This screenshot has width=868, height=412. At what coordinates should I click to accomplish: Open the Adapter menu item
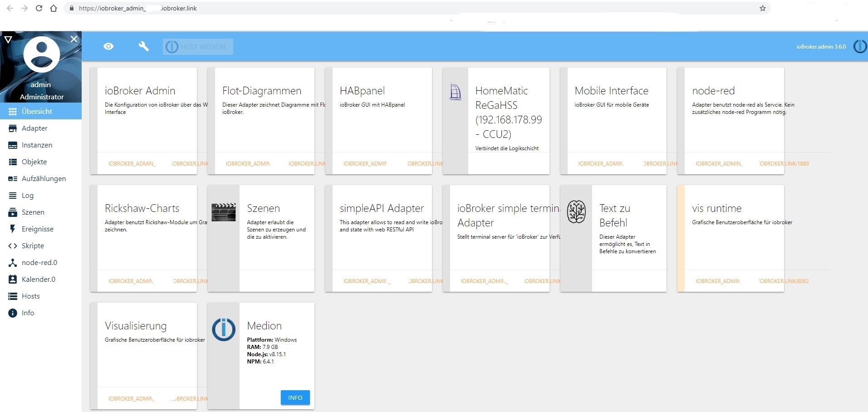(x=41, y=128)
